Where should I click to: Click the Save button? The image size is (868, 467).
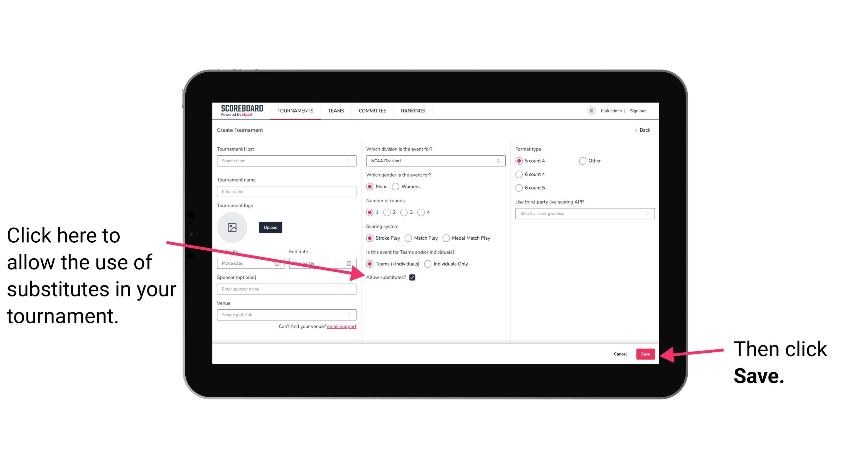pos(645,354)
